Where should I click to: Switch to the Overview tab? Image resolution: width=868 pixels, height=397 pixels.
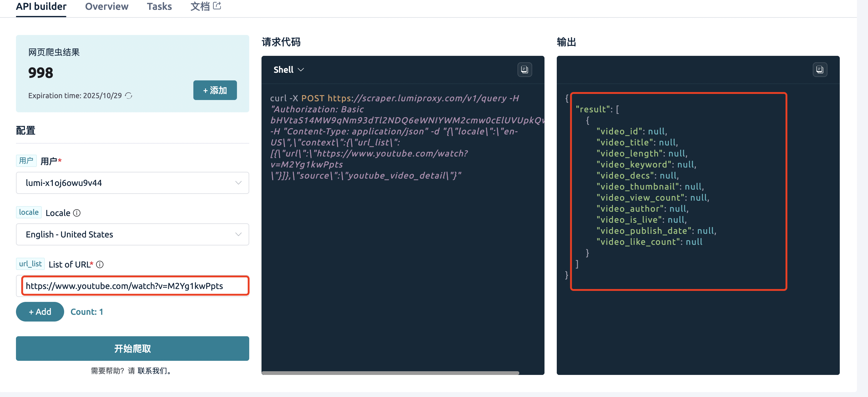tap(107, 6)
